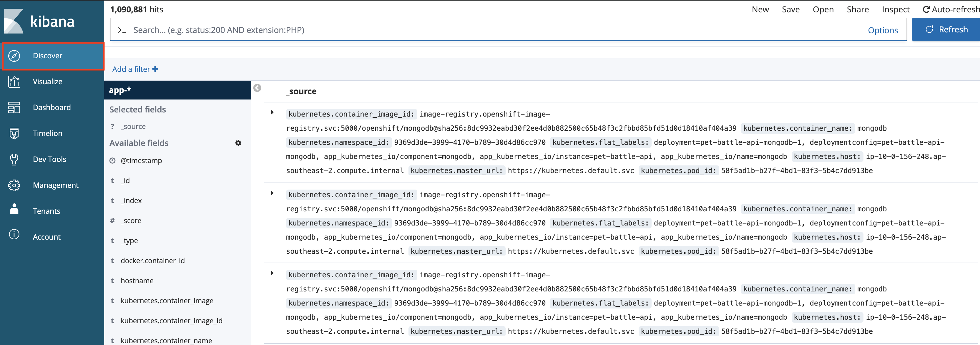
Task: Open the app-* index pattern selector
Action: 177,90
